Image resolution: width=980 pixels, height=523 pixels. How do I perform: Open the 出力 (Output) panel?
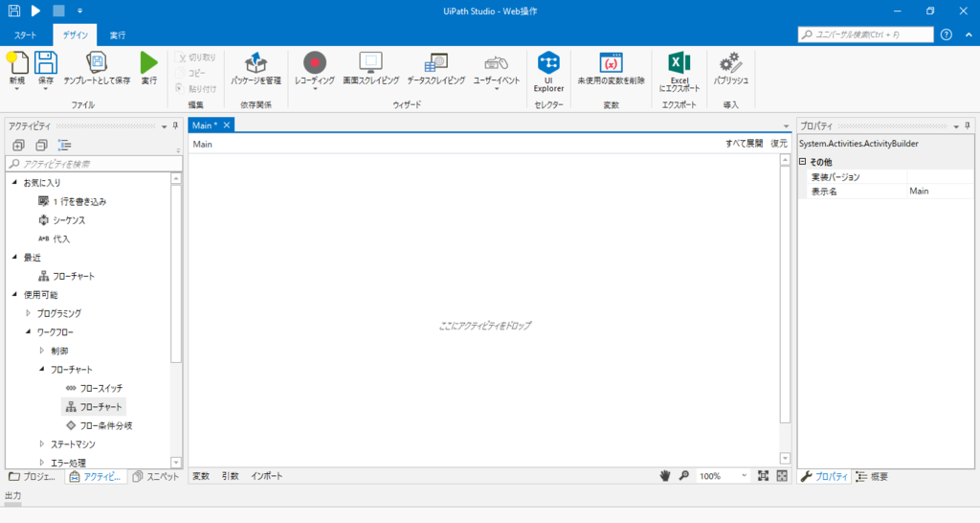pyautogui.click(x=13, y=495)
